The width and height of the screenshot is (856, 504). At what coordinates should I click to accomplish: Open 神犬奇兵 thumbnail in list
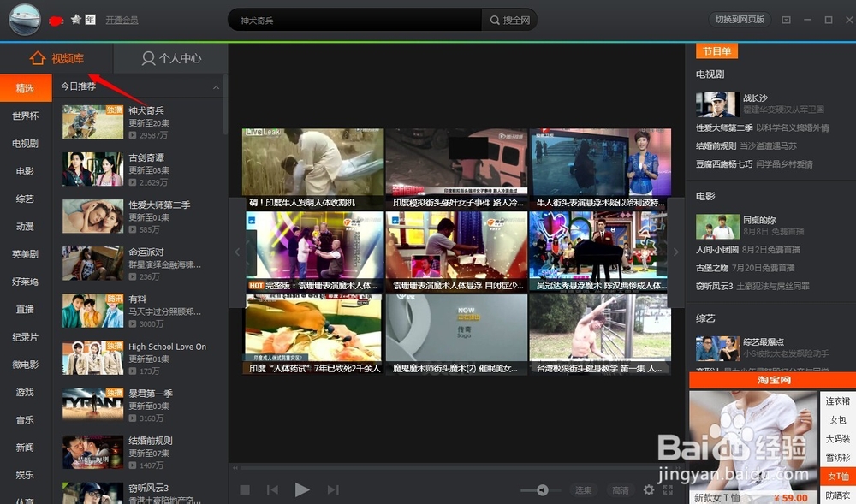click(x=92, y=122)
